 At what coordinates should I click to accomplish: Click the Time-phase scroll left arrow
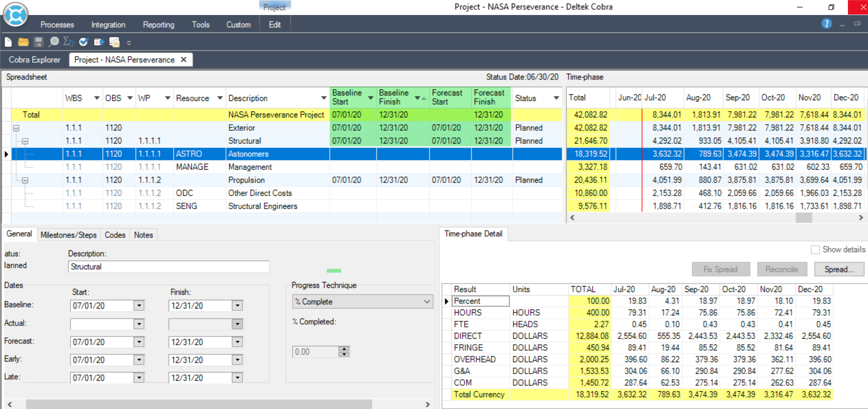[572, 218]
